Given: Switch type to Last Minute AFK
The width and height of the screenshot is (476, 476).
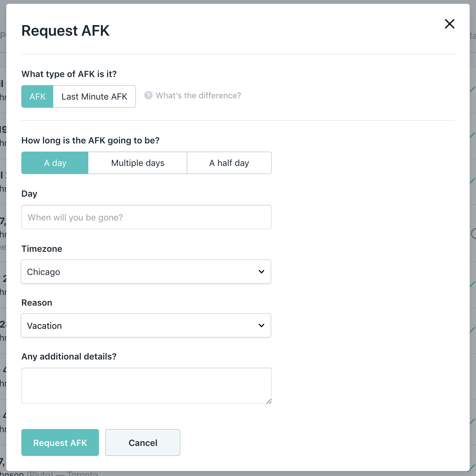Looking at the screenshot, I should click(x=94, y=96).
